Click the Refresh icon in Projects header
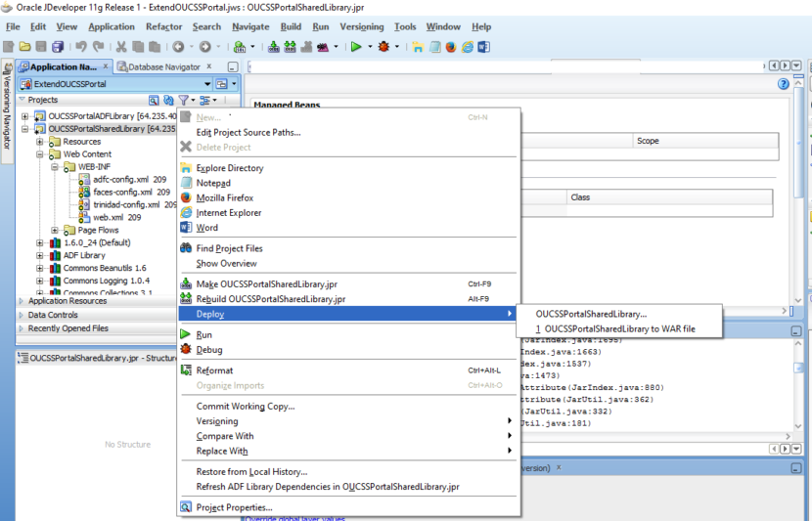The height and width of the screenshot is (521, 812). (168, 100)
